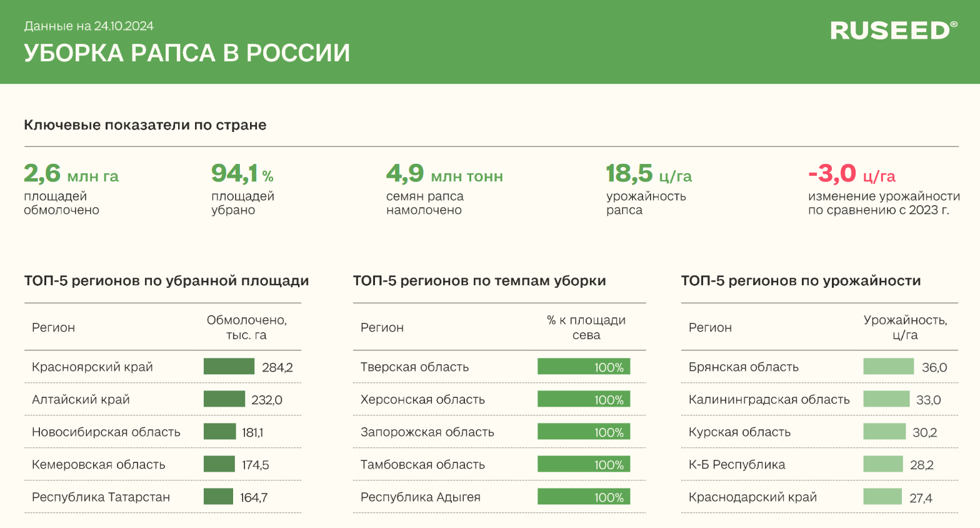Viewport: 980px width, 528px height.
Task: Click the row "Красноярский край"
Action: [162, 367]
